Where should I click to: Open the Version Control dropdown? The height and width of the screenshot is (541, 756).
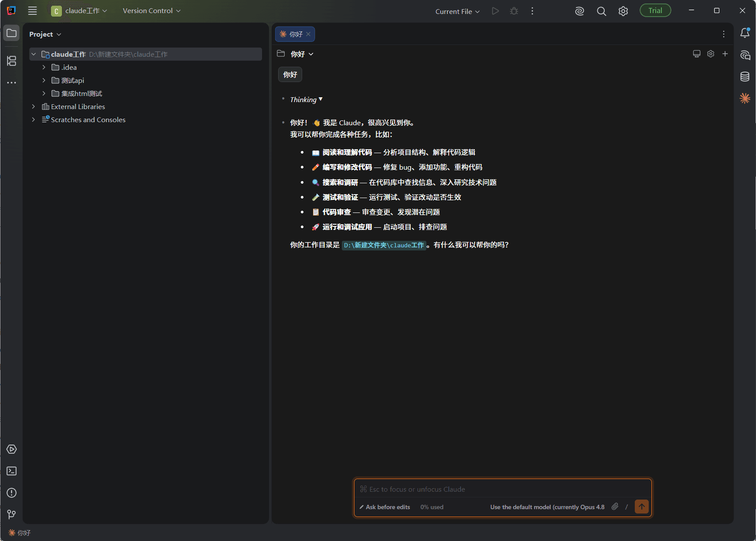pyautogui.click(x=151, y=11)
